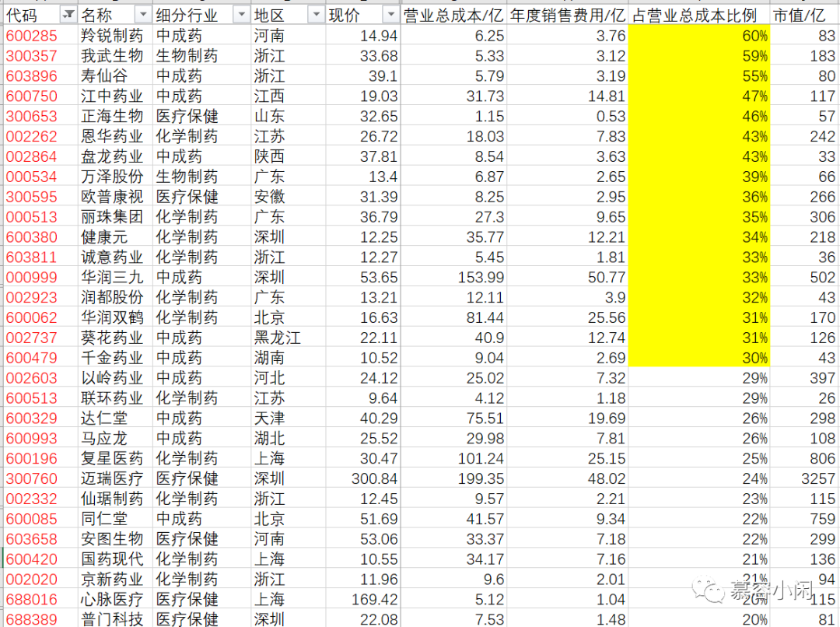Image resolution: width=840 pixels, height=627 pixels.
Task: Select the name cell 心脉医疗
Action: point(115,600)
